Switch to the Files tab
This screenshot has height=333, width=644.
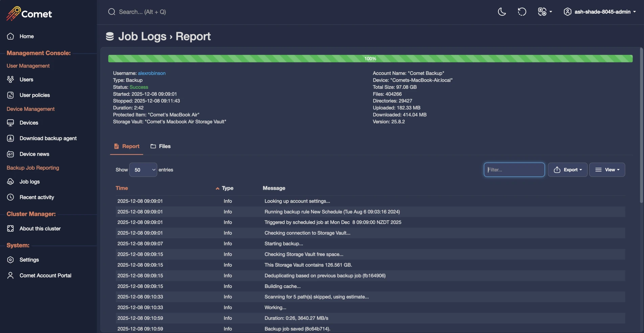click(160, 146)
